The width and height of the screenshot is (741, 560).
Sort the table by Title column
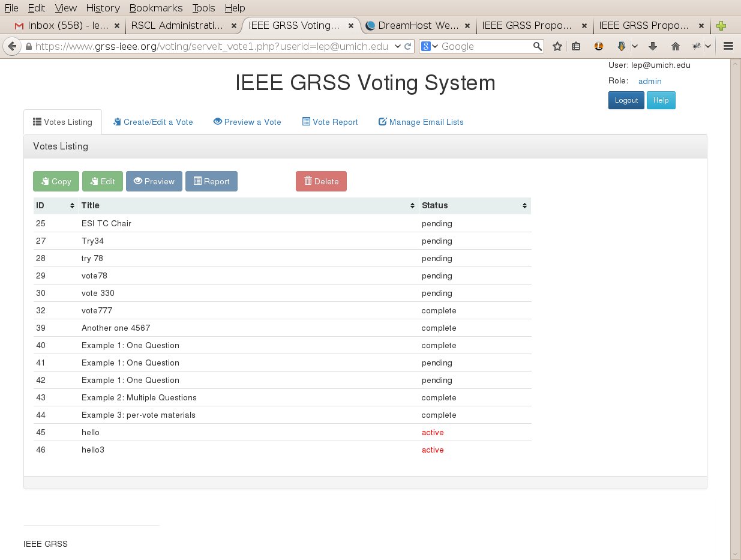248,205
